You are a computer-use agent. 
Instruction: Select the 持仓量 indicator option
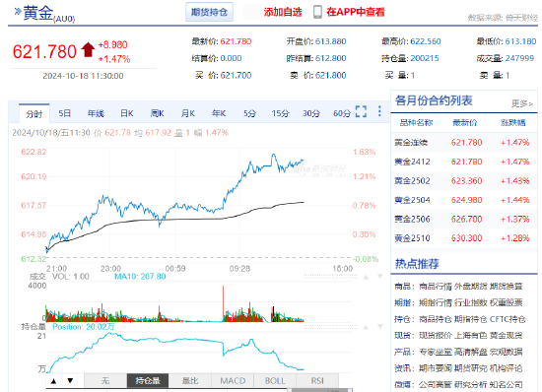click(148, 380)
